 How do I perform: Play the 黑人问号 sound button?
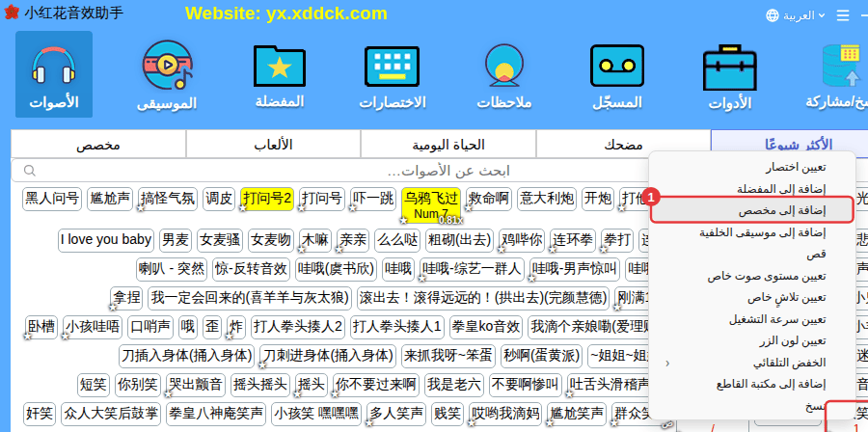pyautogui.click(x=52, y=200)
